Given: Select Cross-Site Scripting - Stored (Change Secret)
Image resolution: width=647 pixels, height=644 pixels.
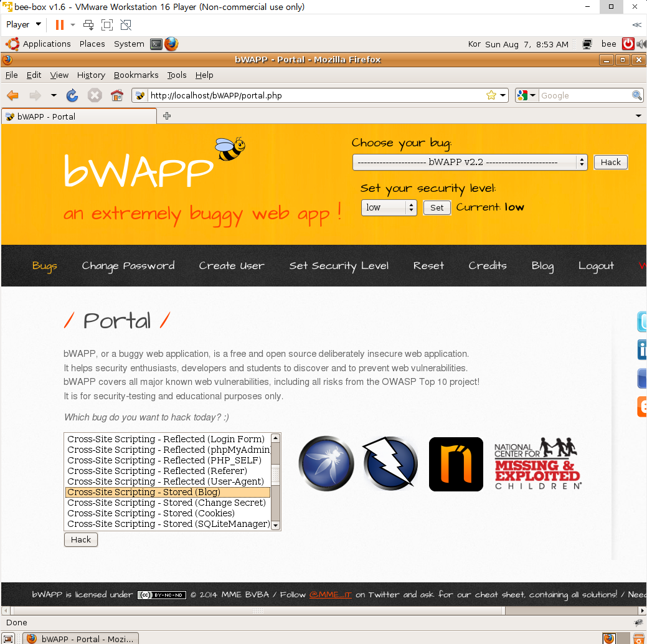Looking at the screenshot, I should pos(168,503).
